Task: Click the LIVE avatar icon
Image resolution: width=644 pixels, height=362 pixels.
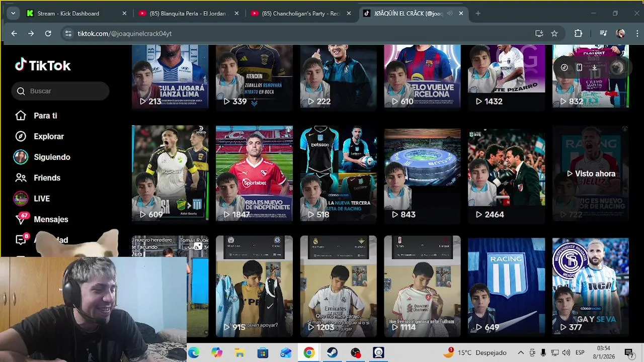Action: [21, 199]
